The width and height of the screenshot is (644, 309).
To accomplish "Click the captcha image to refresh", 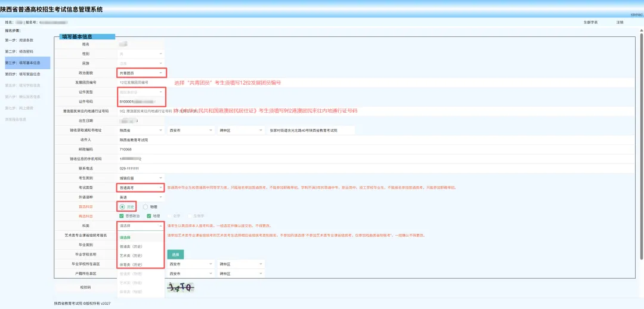I will [x=181, y=288].
